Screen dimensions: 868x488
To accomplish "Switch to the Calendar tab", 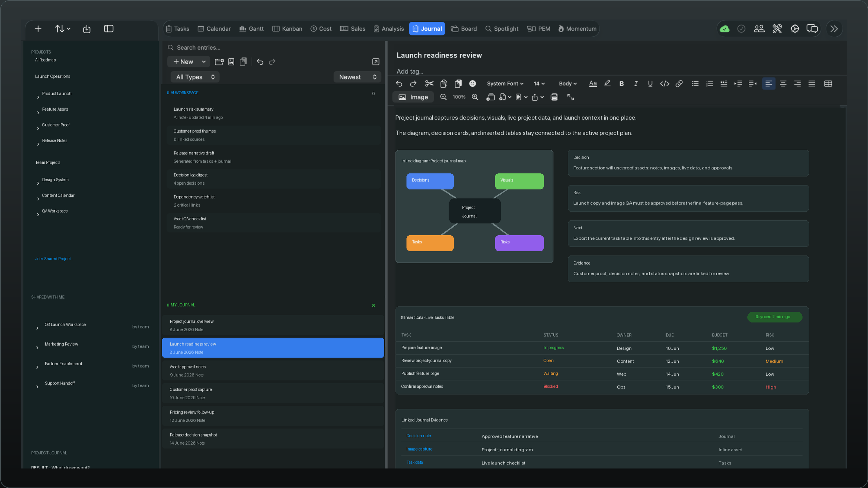I will click(214, 29).
